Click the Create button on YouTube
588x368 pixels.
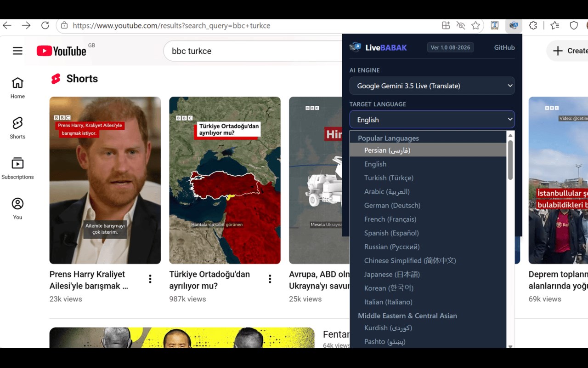pos(570,51)
